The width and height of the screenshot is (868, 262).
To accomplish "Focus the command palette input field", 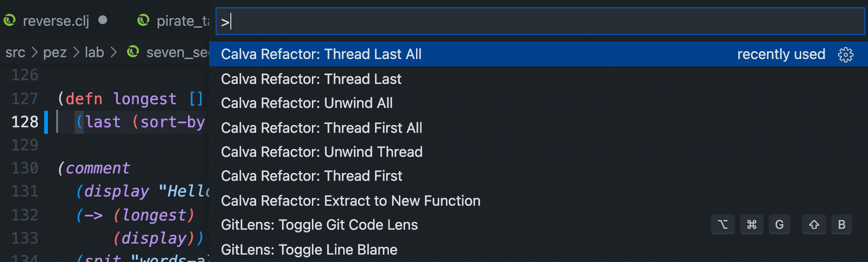I will (x=539, y=21).
